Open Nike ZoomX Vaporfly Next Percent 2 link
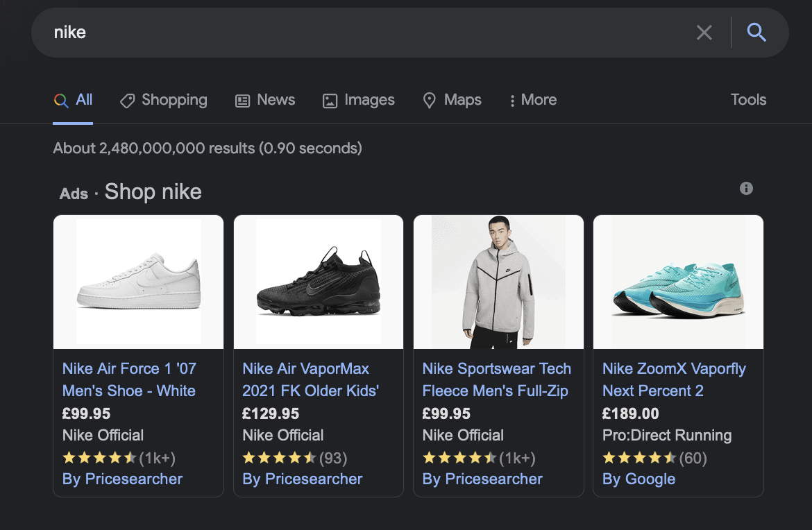 coord(674,379)
